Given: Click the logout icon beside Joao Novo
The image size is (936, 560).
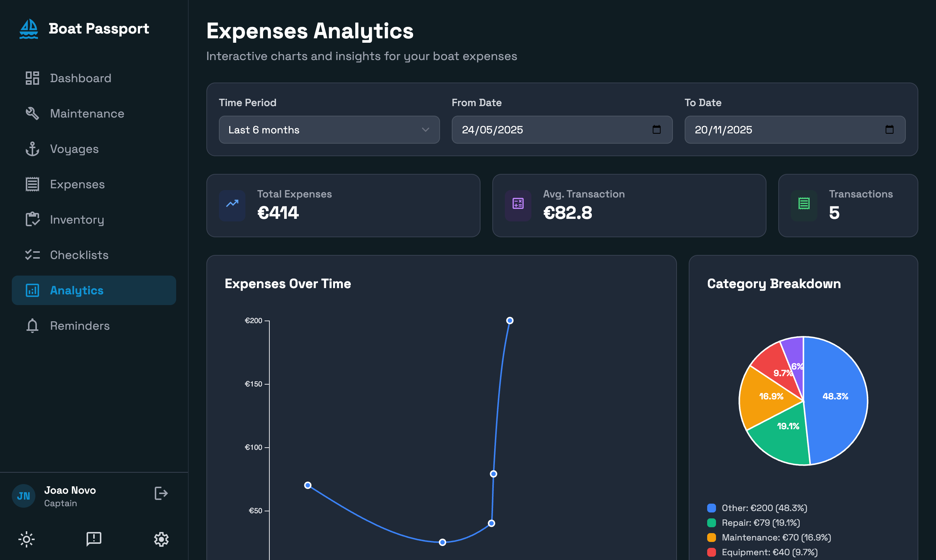Looking at the screenshot, I should tap(161, 493).
